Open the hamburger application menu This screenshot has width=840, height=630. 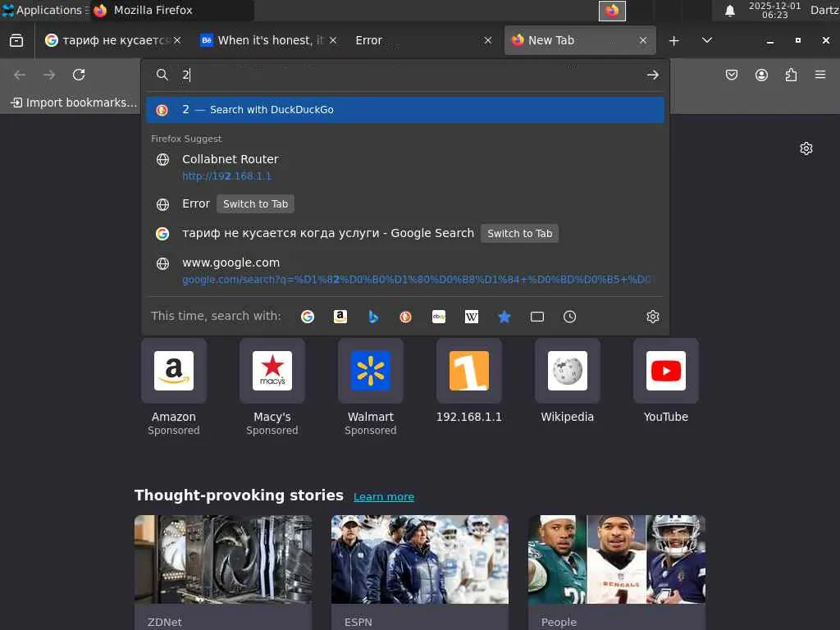tap(820, 75)
